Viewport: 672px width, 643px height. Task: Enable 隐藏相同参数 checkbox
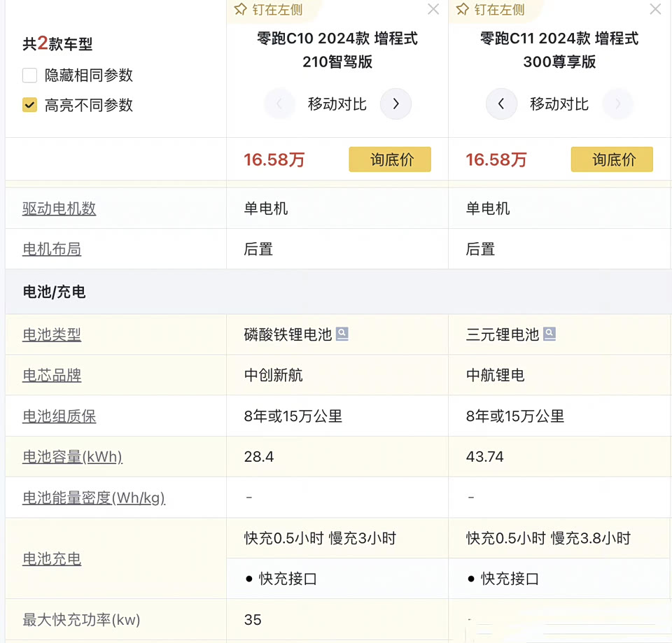29,76
